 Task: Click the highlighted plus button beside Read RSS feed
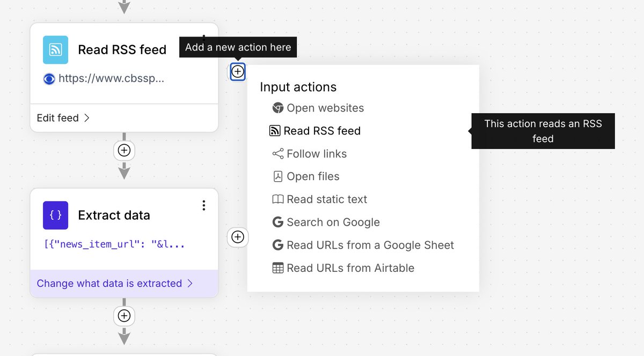pyautogui.click(x=238, y=71)
